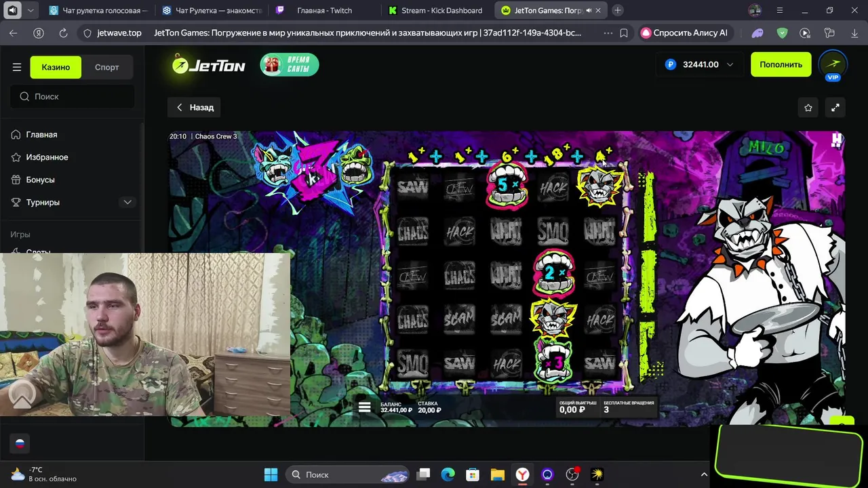
Task: Click the Турниры trophy icon in sidebar
Action: pyautogui.click(x=16, y=202)
